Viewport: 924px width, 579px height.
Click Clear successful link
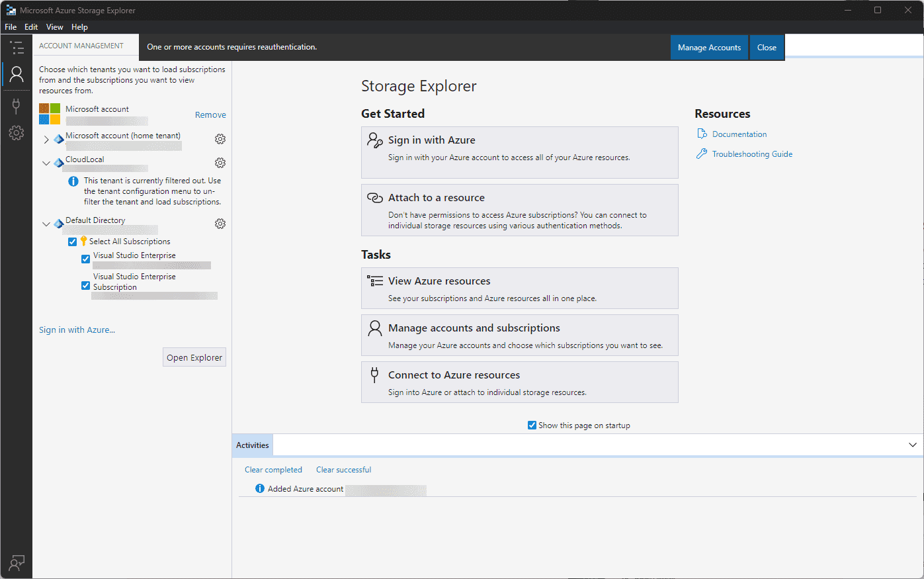coord(343,469)
